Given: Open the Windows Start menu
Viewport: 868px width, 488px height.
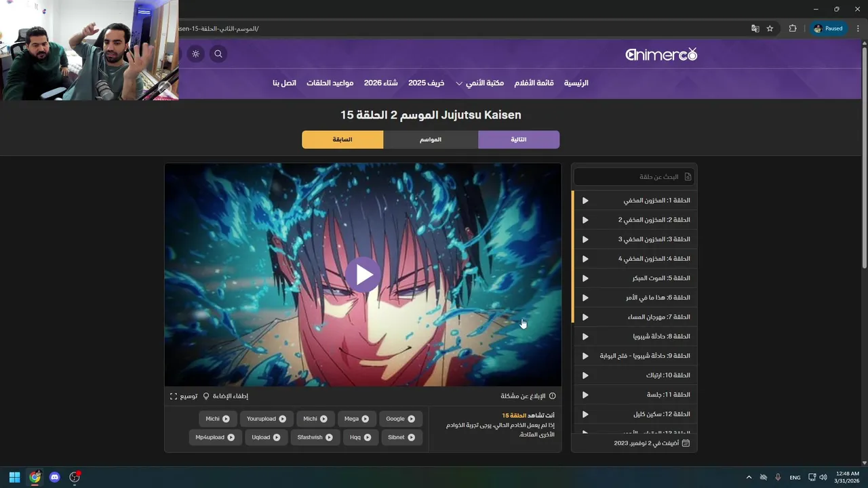Looking at the screenshot, I should click(x=14, y=477).
